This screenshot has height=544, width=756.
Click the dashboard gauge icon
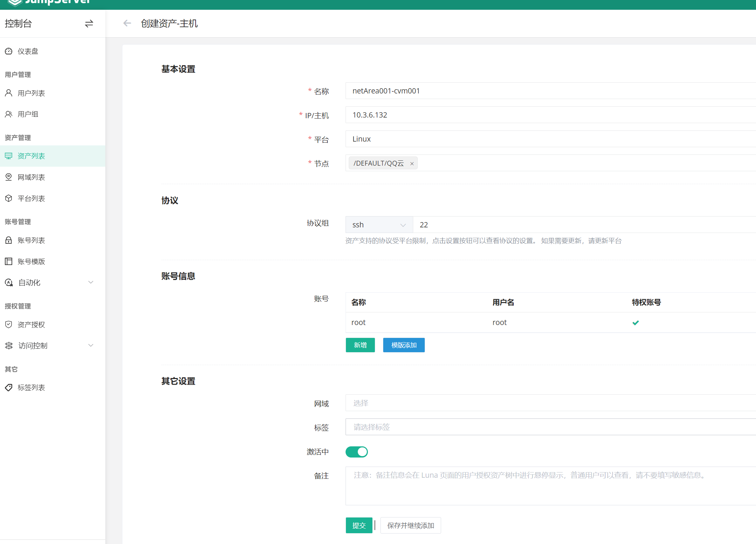point(9,51)
